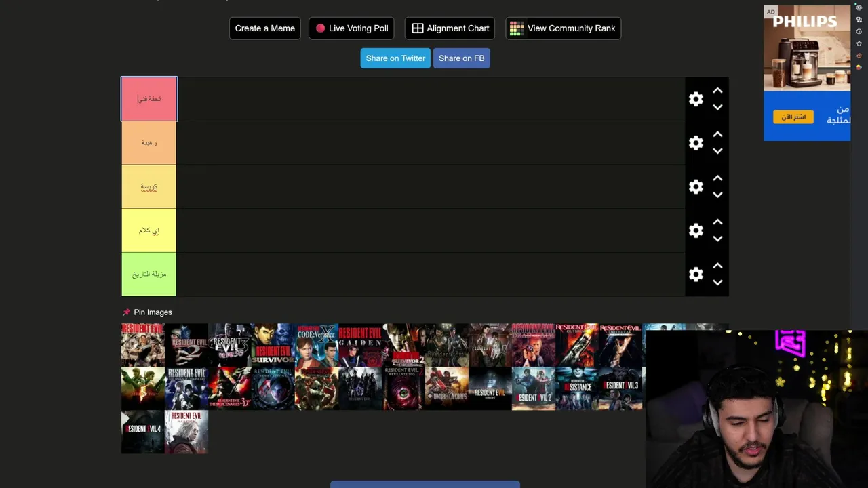
Task: Select the classic Resident Evil 2 cover
Action: pyautogui.click(x=186, y=345)
